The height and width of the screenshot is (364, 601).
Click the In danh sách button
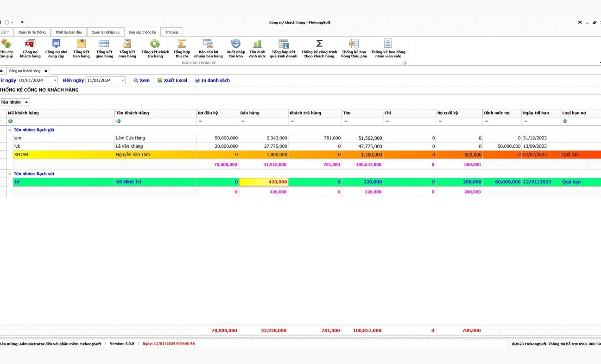(x=212, y=81)
